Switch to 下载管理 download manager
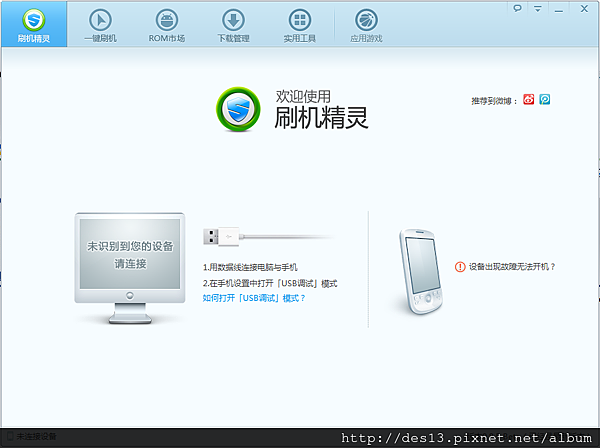600x448 pixels. pyautogui.click(x=233, y=25)
